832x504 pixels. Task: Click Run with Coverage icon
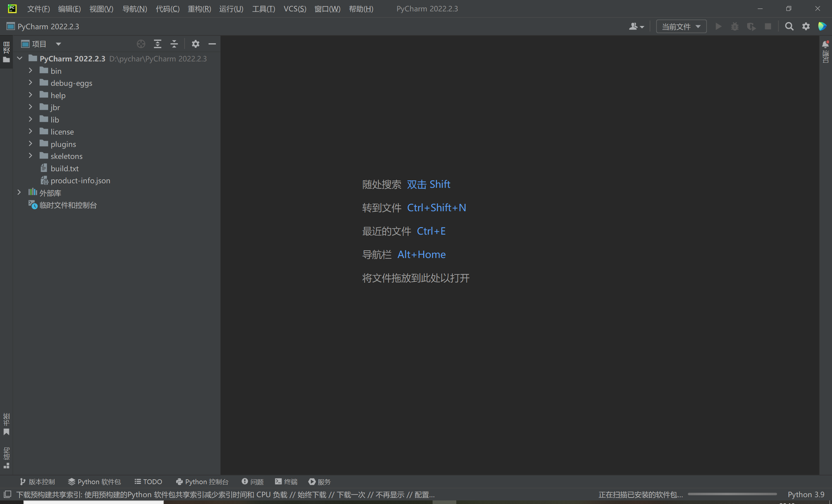(751, 26)
